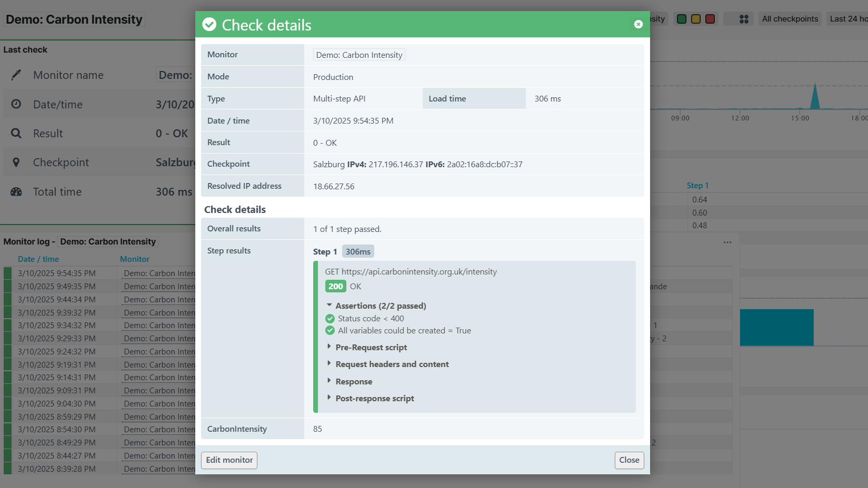This screenshot has height=488, width=868.
Task: Toggle the red status filter square
Action: [710, 19]
